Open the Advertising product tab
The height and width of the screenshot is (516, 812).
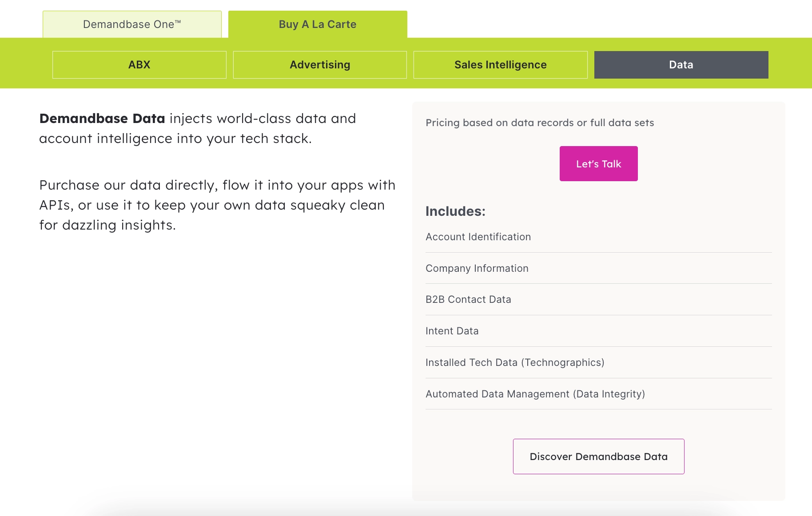click(x=320, y=65)
